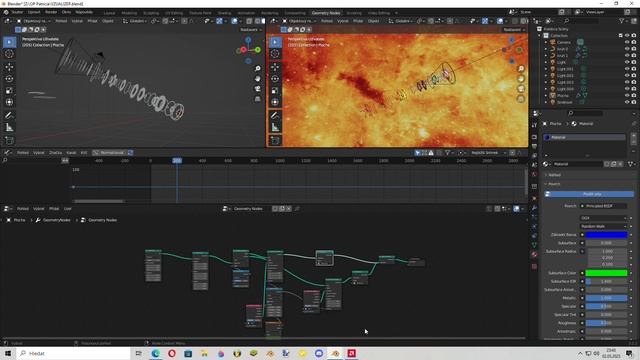Toggle perspective/orthographic grid icon in left viewport
This screenshot has height=360, width=640.
(x=258, y=99)
